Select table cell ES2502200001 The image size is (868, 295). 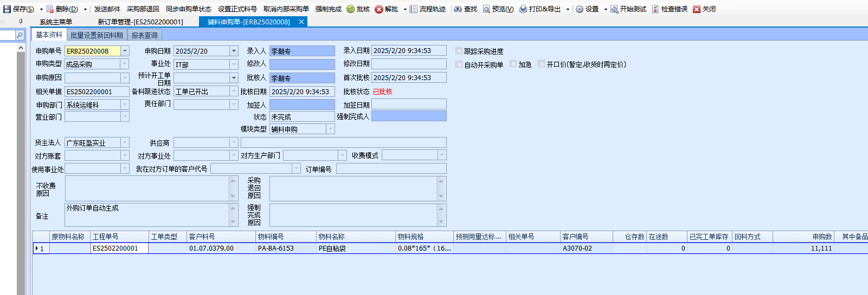pos(119,248)
